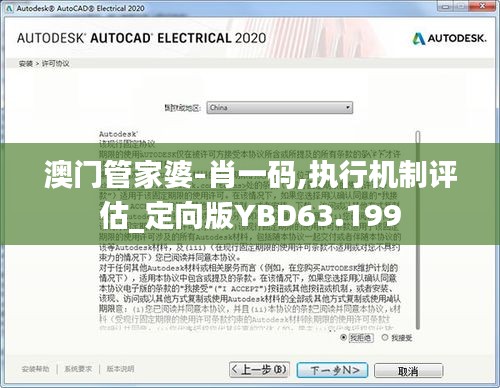Viewport: 500px width, 388px height.
Task: Close the installer window
Action: click(x=482, y=7)
